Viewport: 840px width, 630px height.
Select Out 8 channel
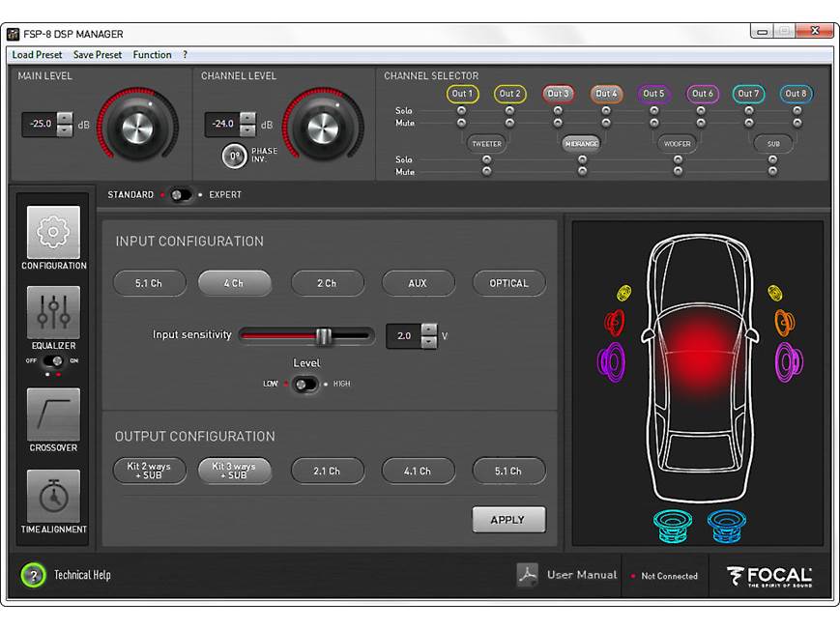click(x=796, y=94)
